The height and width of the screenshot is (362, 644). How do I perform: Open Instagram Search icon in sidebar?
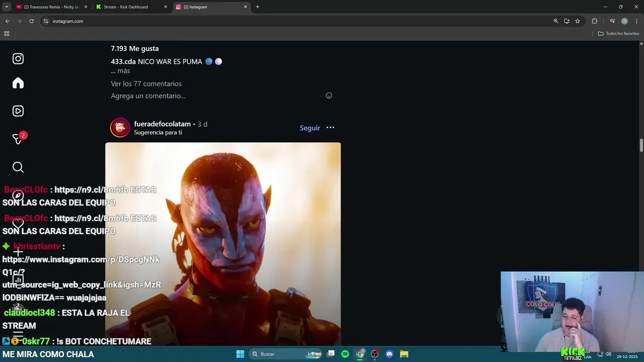(18, 167)
